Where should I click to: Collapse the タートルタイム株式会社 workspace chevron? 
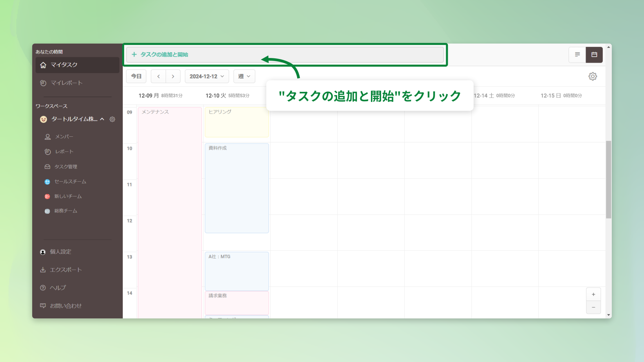tap(102, 119)
